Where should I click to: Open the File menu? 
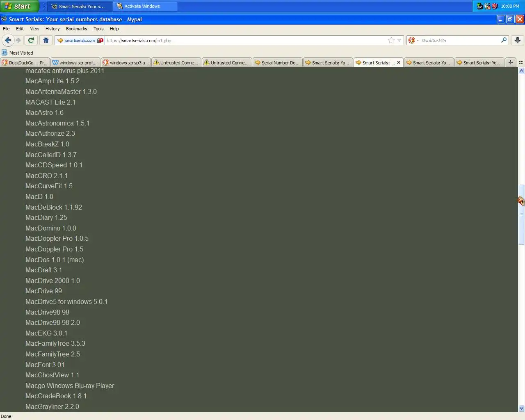click(6, 29)
